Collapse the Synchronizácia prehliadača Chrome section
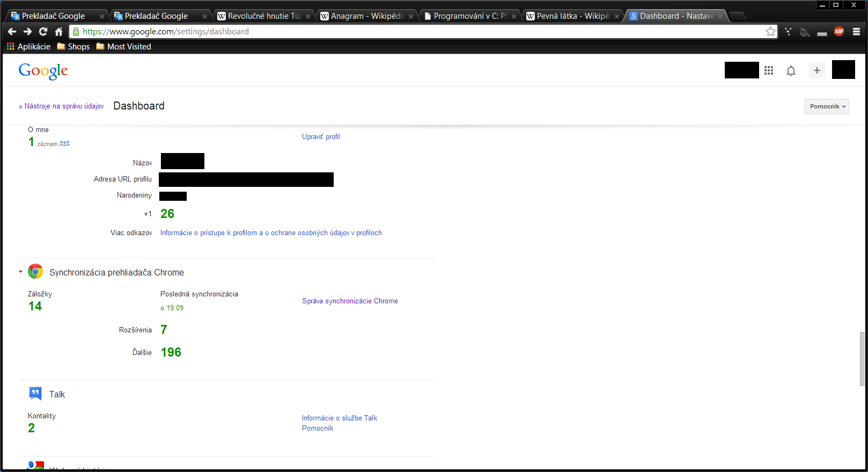This screenshot has height=472, width=868. [x=21, y=272]
